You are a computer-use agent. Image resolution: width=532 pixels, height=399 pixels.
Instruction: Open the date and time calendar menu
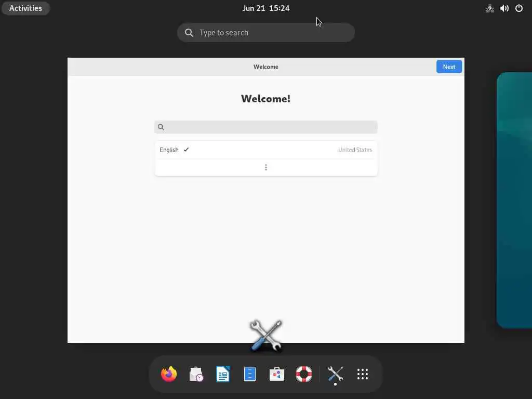265,8
